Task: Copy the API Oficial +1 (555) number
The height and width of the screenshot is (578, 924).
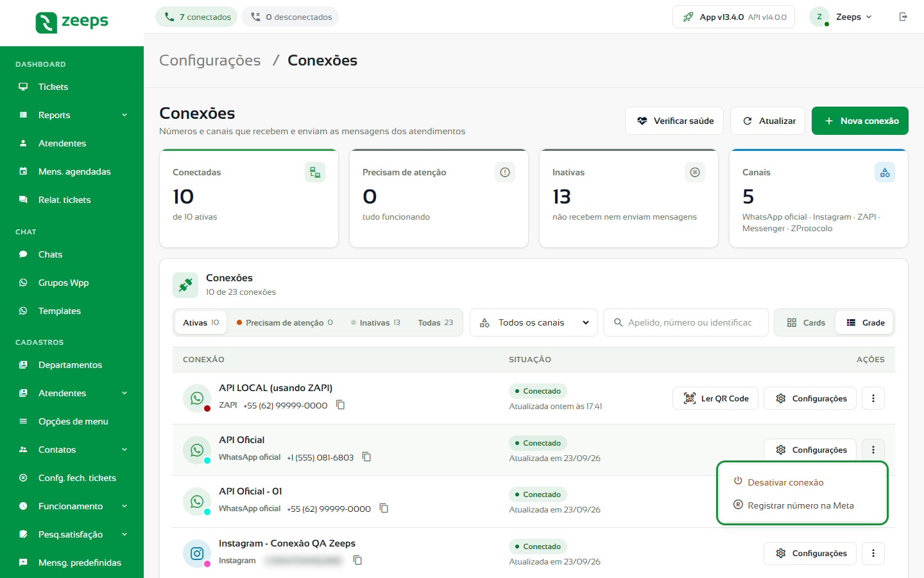Action: tap(367, 457)
